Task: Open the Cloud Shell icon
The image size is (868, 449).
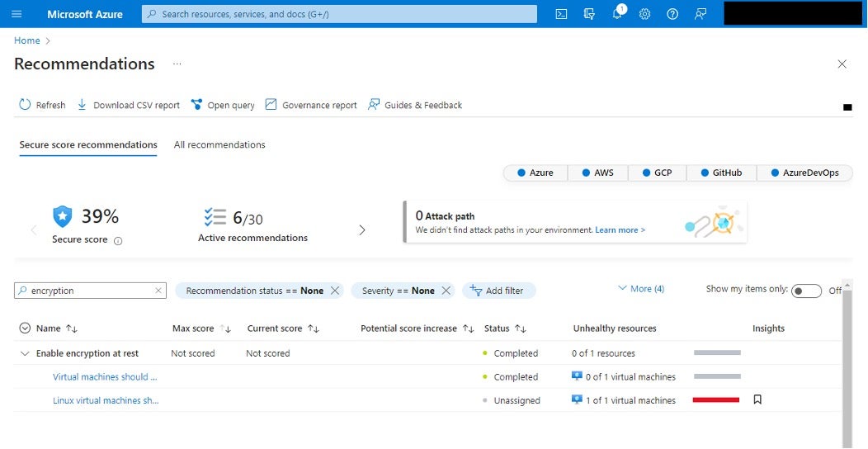Action: click(x=561, y=14)
